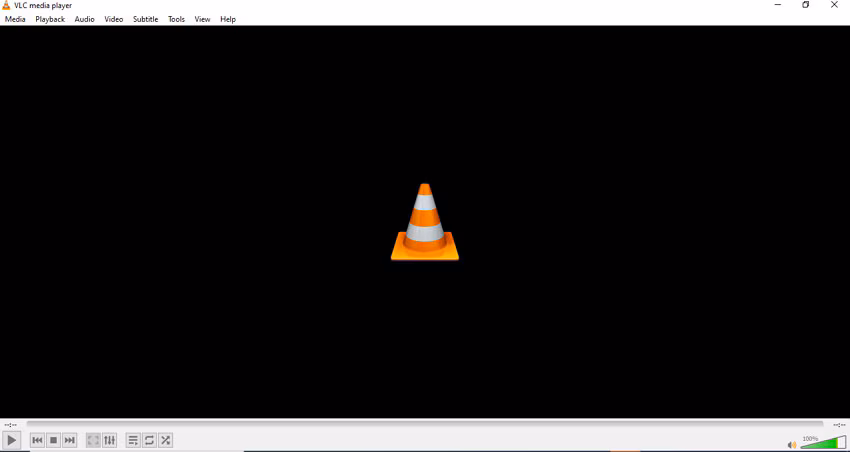Skip to next media track
850x452 pixels.
(x=69, y=441)
